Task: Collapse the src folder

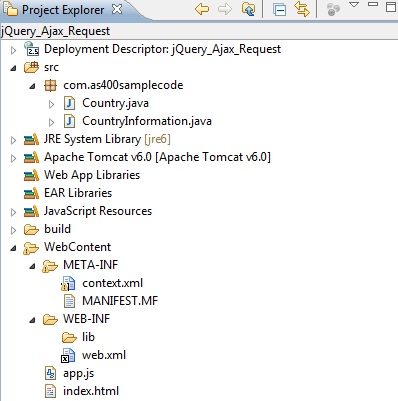Action: [x=13, y=68]
